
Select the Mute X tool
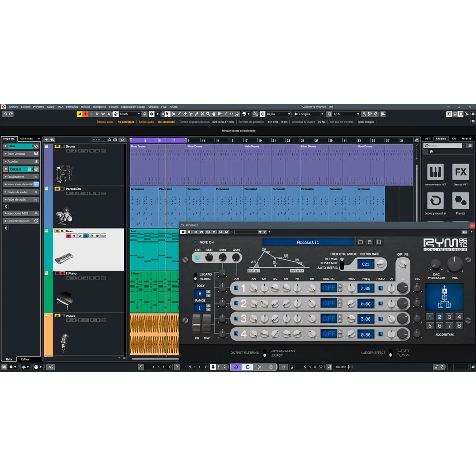(202, 114)
